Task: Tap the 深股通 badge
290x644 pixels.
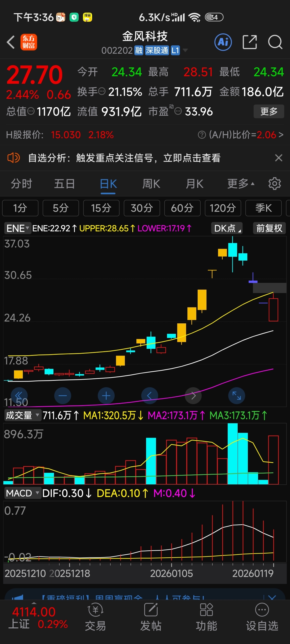Action: tap(157, 50)
